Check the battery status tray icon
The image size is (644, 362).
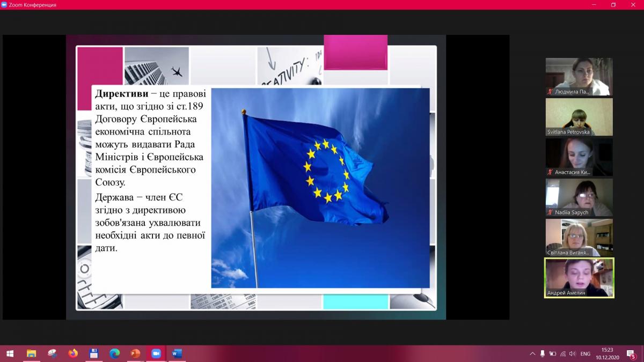tap(552, 353)
